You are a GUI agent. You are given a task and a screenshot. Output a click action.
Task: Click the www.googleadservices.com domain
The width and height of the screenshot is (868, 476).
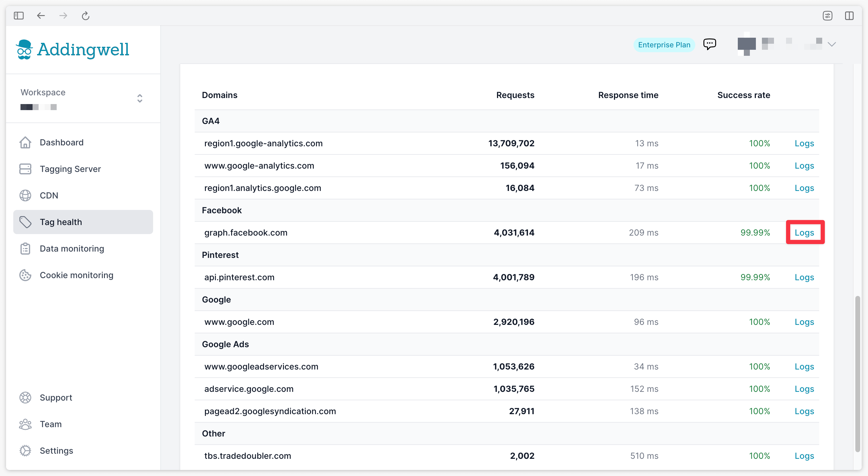(x=261, y=367)
